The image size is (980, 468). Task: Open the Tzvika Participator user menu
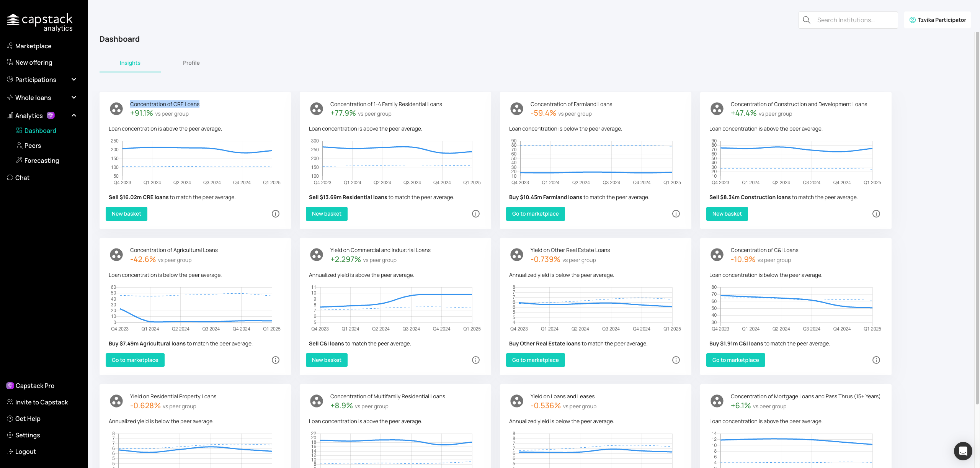click(x=938, y=20)
